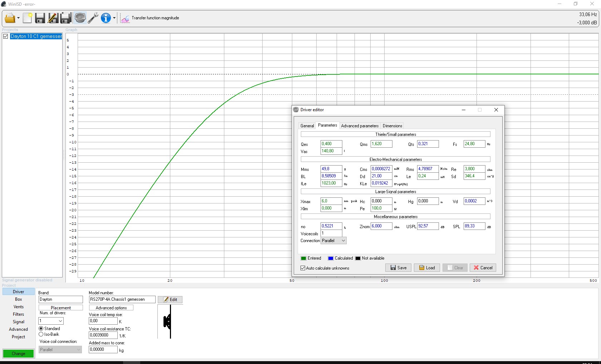Save the current project
Viewport: 601px width, 364px height.
pyautogui.click(x=40, y=18)
